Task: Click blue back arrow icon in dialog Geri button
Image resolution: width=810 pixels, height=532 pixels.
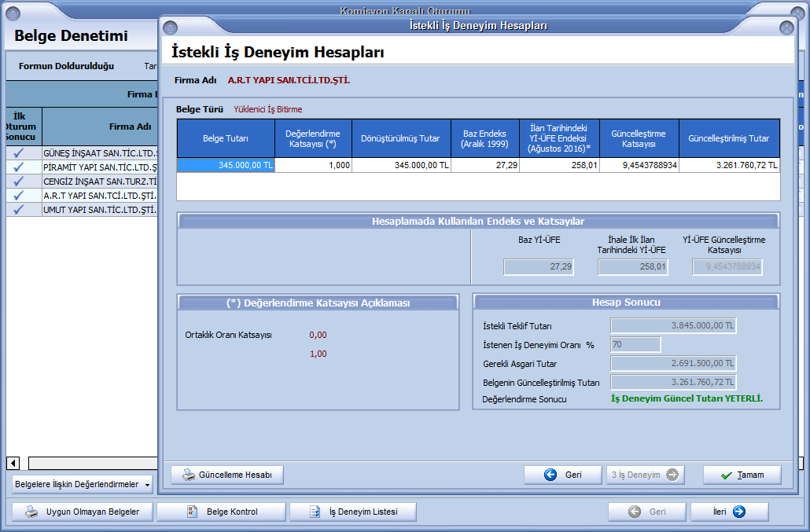Action: pos(550,475)
